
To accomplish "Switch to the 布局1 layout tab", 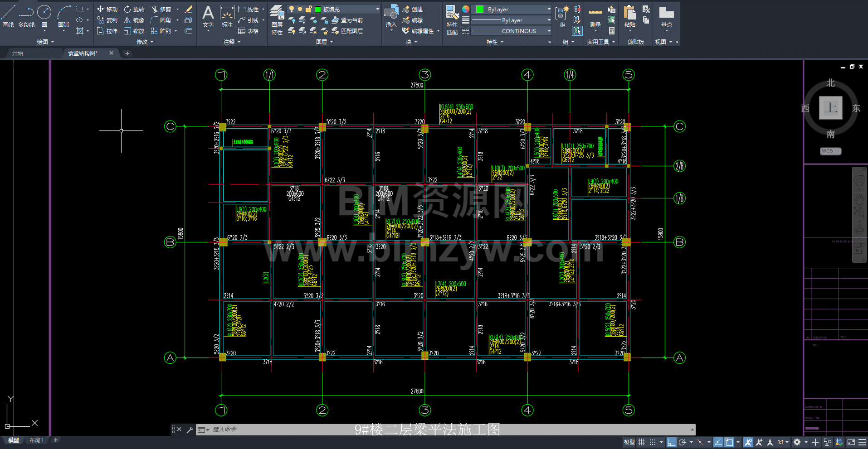I will [36, 440].
